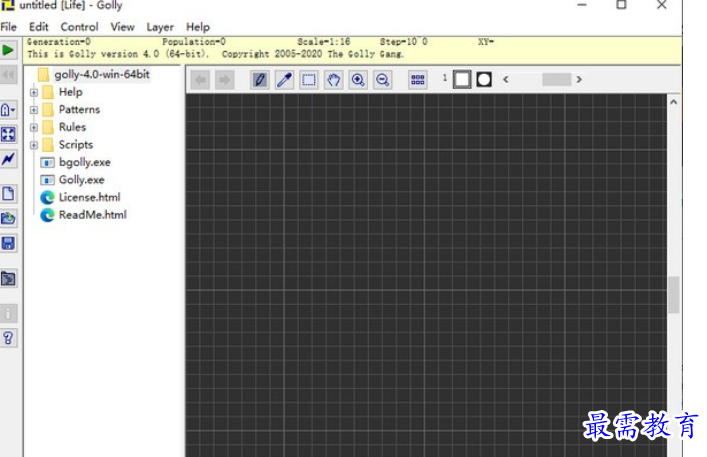
Task: Click the white square state color box
Action: coord(462,80)
